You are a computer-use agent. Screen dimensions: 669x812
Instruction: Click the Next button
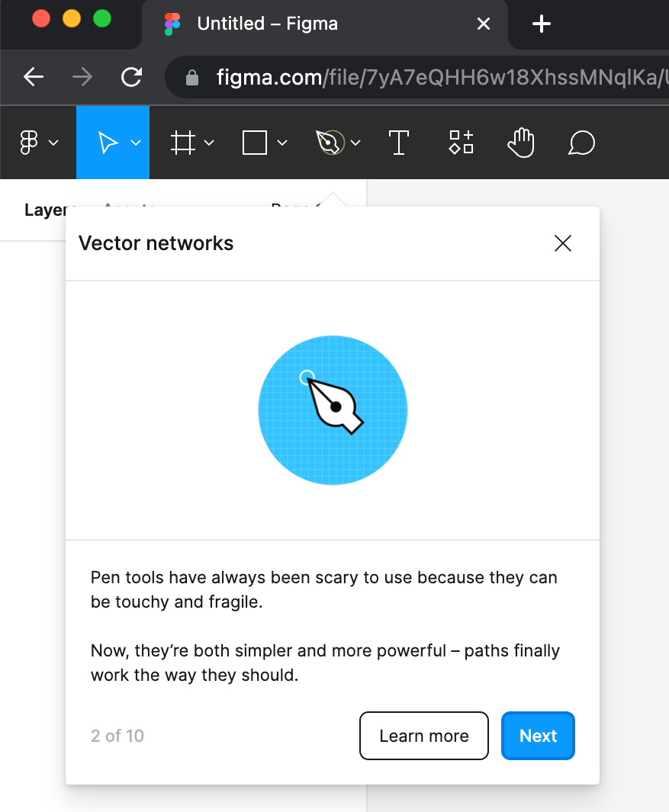[x=538, y=736]
